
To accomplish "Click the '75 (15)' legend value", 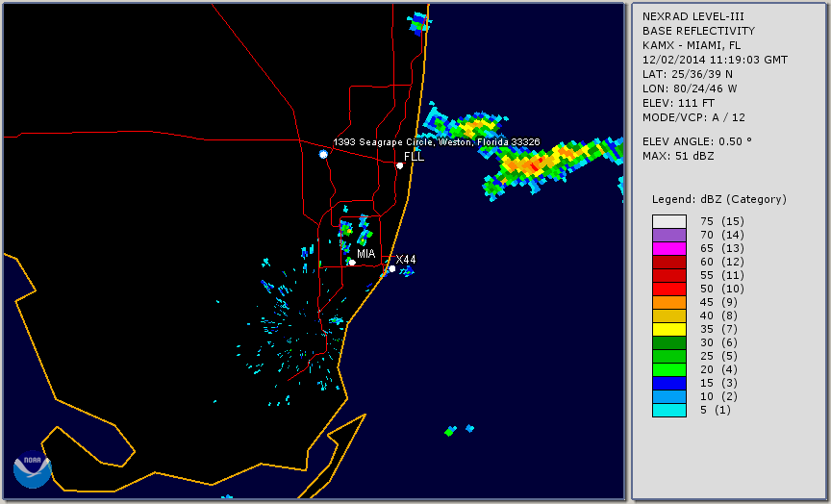I will tap(722, 221).
